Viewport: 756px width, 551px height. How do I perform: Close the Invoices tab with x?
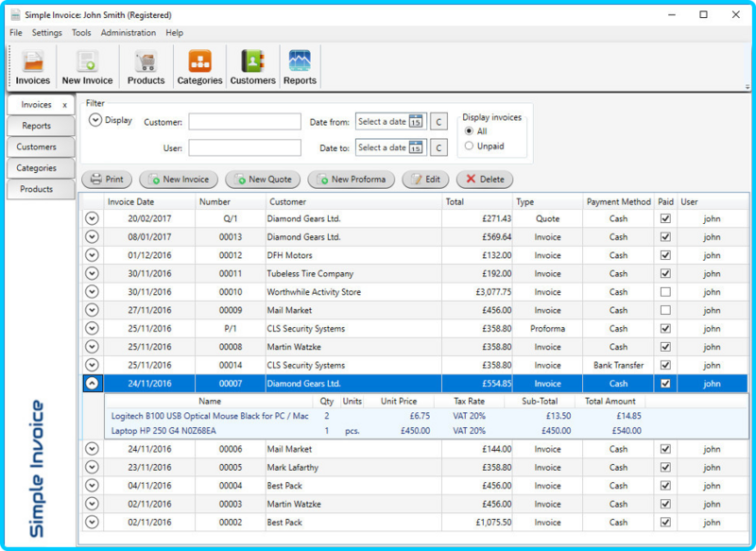click(64, 105)
